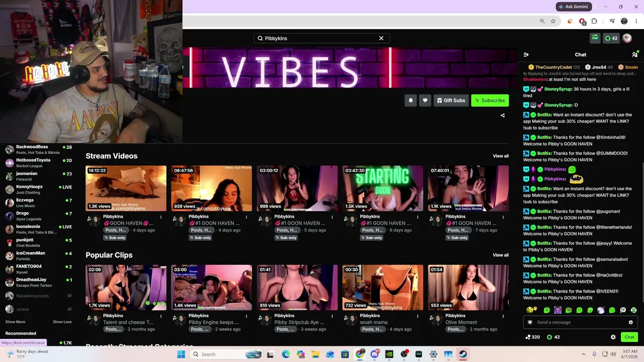Open the chat users list icon
The image size is (644, 362).
click(x=635, y=54)
